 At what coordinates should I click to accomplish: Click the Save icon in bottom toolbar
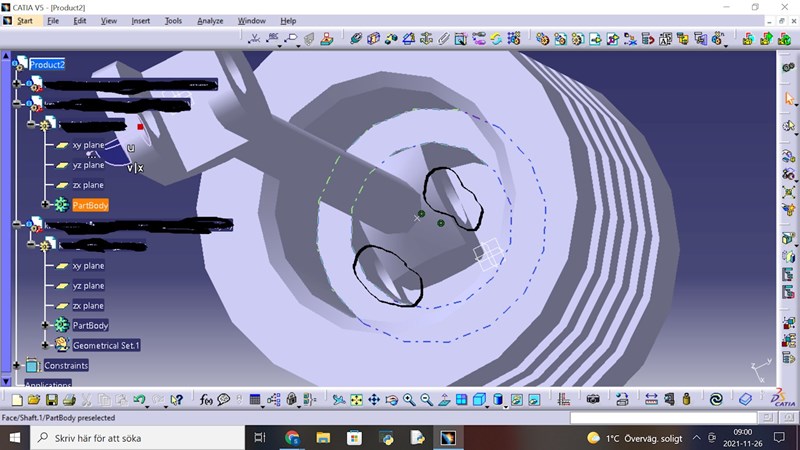[x=51, y=400]
